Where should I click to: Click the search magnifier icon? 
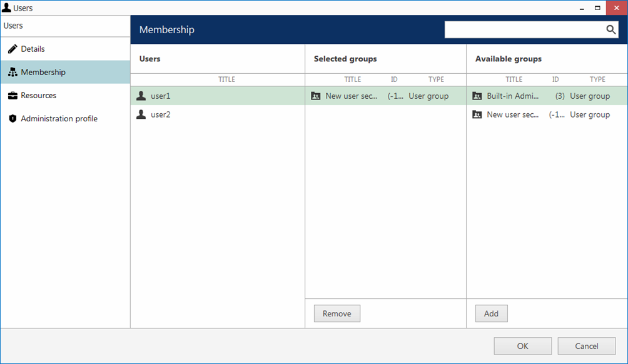(x=610, y=30)
